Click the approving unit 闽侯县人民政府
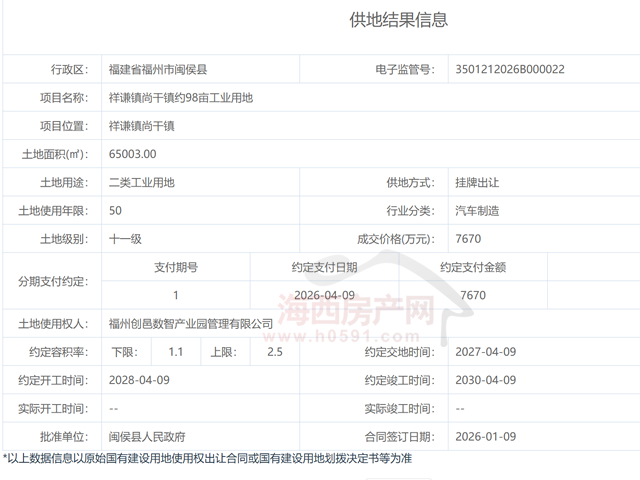This screenshot has height=480, width=640. pos(147,437)
